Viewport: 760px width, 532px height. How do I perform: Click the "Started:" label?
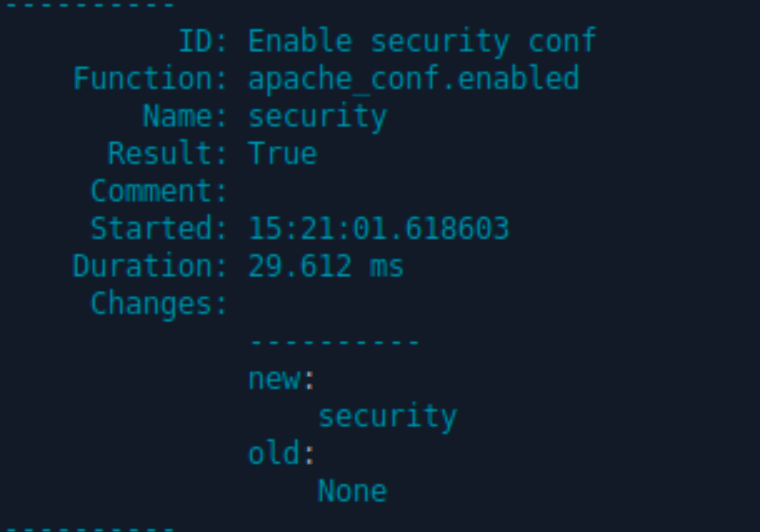160,229
